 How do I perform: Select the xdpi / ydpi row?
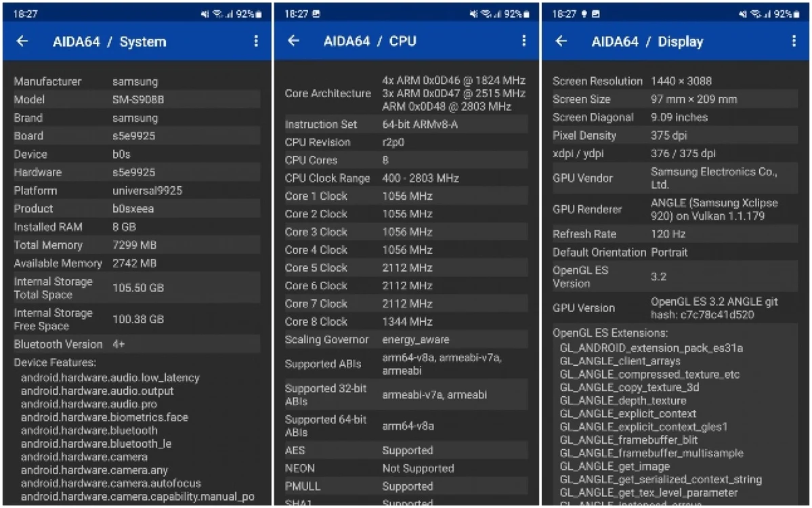point(675,154)
